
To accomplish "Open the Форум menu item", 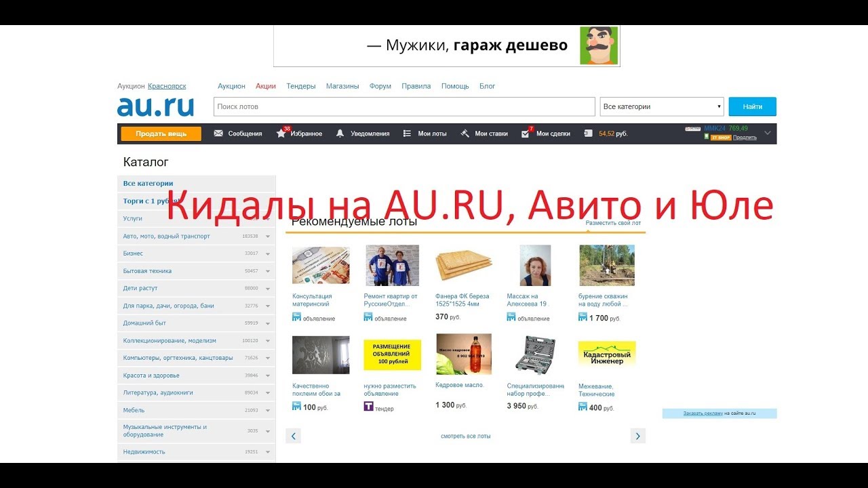I will [380, 86].
